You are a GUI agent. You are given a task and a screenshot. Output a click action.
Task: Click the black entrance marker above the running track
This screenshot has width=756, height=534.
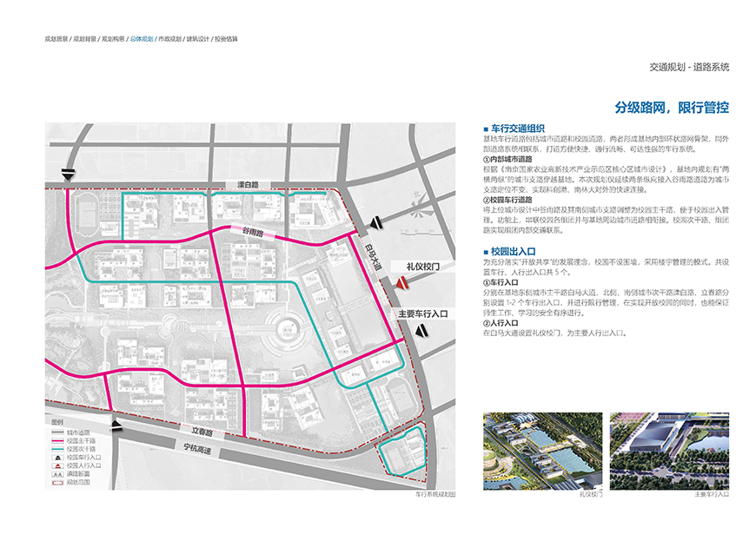coord(68,175)
